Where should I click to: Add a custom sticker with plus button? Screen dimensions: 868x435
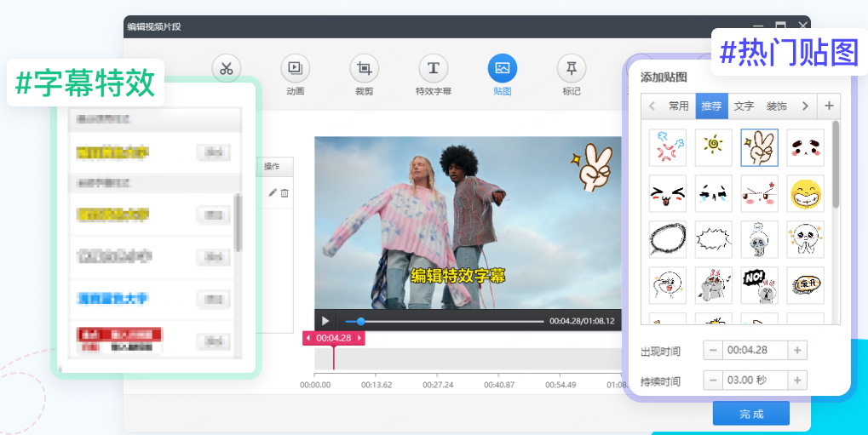coord(829,106)
